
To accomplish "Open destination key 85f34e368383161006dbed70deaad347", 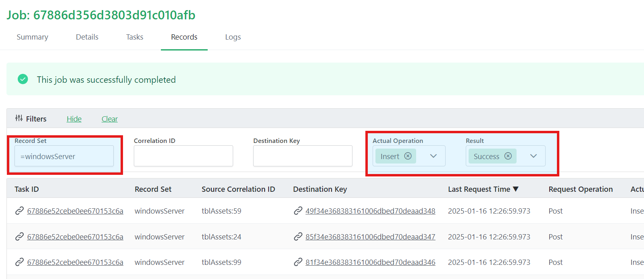I will [x=370, y=237].
